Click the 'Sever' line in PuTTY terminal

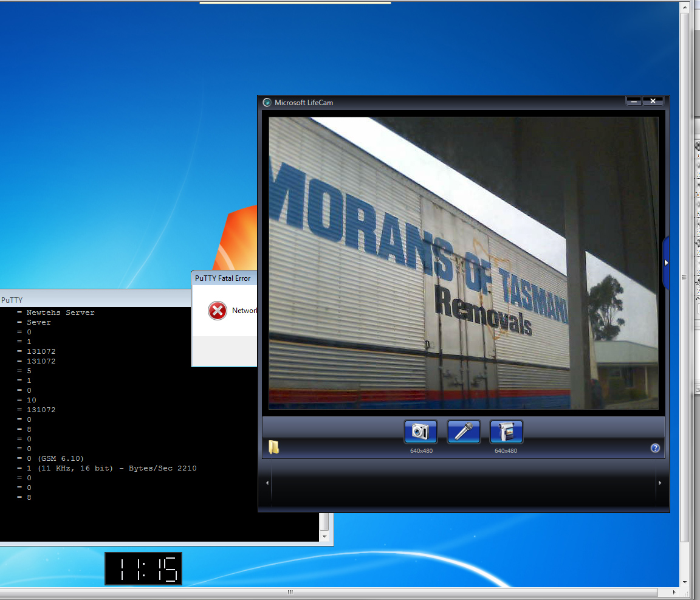34,323
